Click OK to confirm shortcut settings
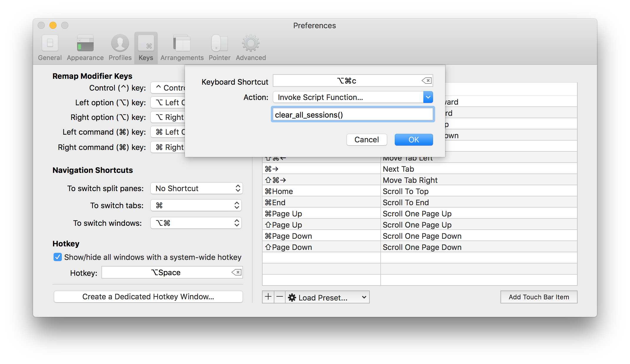 413,140
